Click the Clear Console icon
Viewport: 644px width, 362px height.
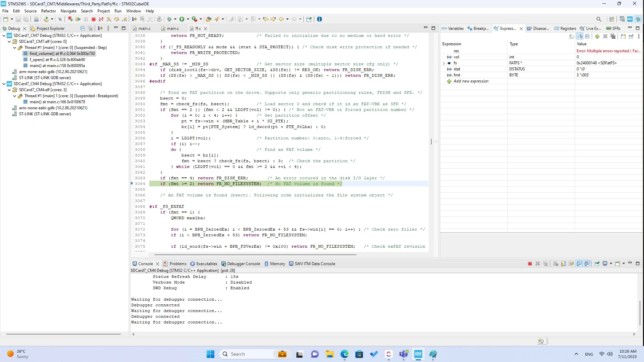tap(556, 264)
